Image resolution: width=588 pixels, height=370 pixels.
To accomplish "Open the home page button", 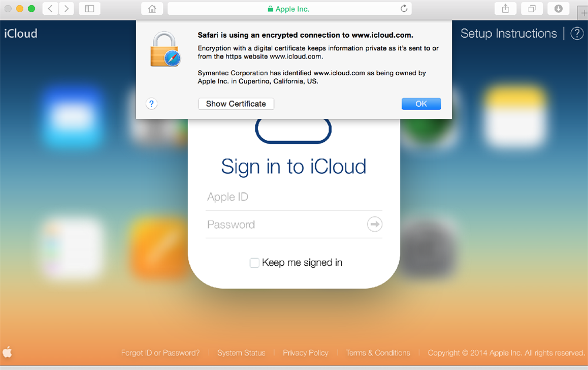I will pos(152,9).
